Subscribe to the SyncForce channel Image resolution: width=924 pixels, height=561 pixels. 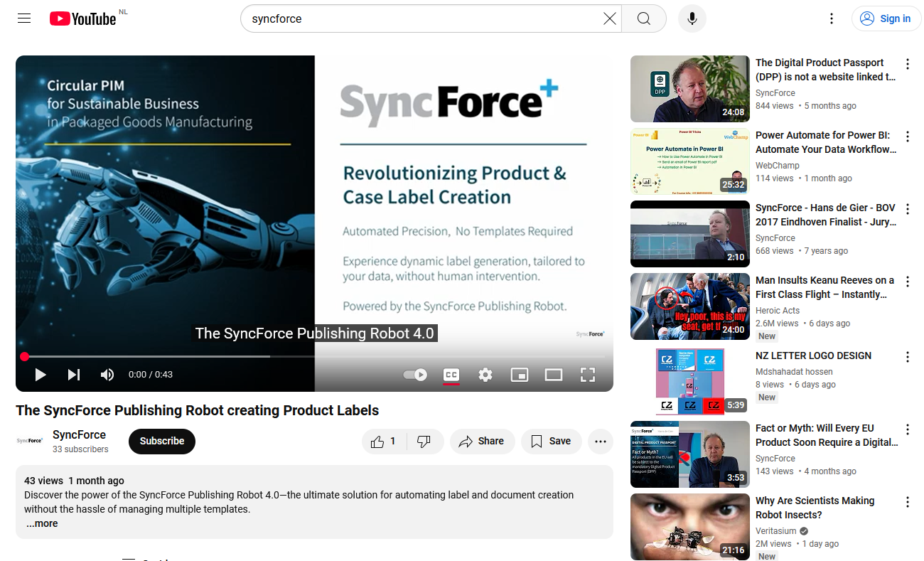(x=162, y=441)
